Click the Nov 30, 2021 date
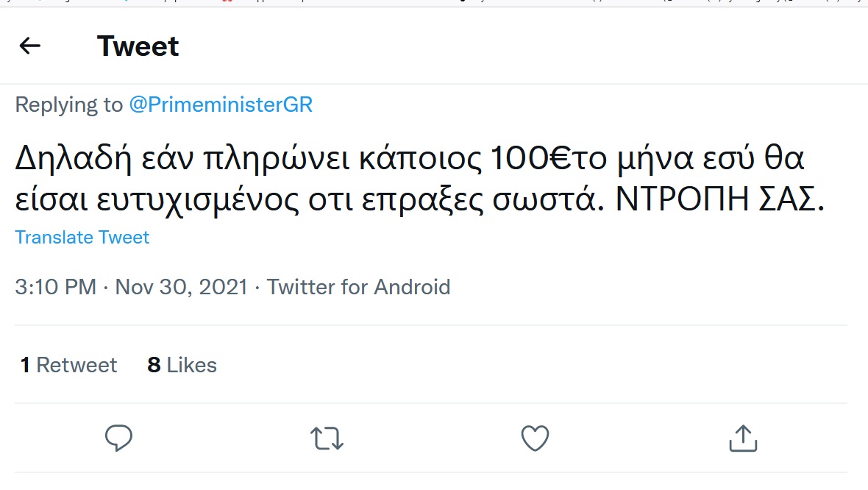Screen dimensions: 868x490 coord(182,286)
